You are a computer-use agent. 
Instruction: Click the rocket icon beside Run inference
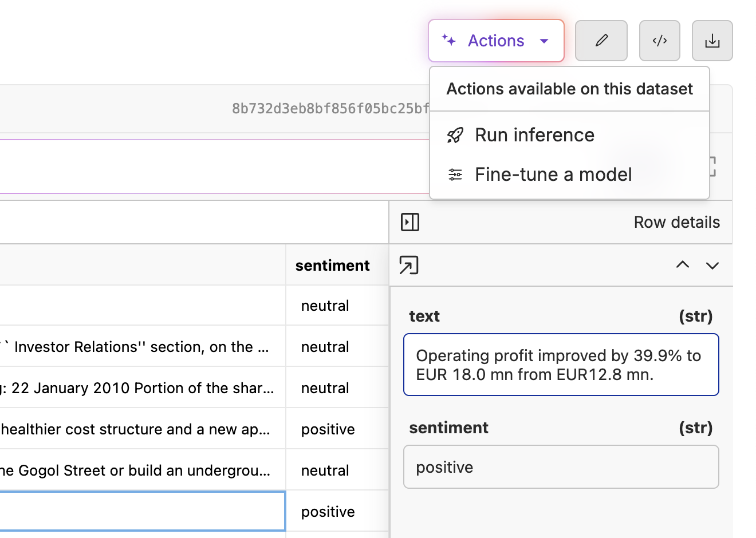[455, 135]
